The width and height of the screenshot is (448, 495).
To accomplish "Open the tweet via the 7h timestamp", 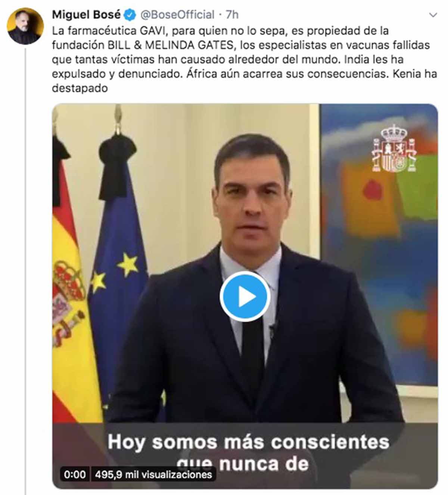I will tap(232, 15).
